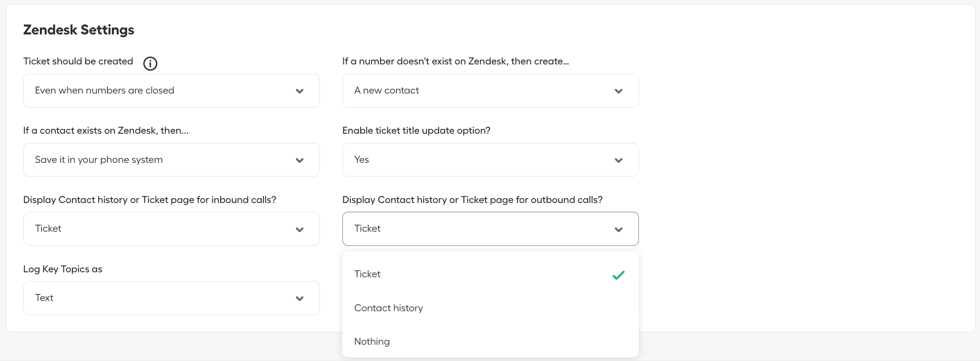The width and height of the screenshot is (980, 361).
Task: Click the "Yes" value in the title update field
Action: click(361, 160)
